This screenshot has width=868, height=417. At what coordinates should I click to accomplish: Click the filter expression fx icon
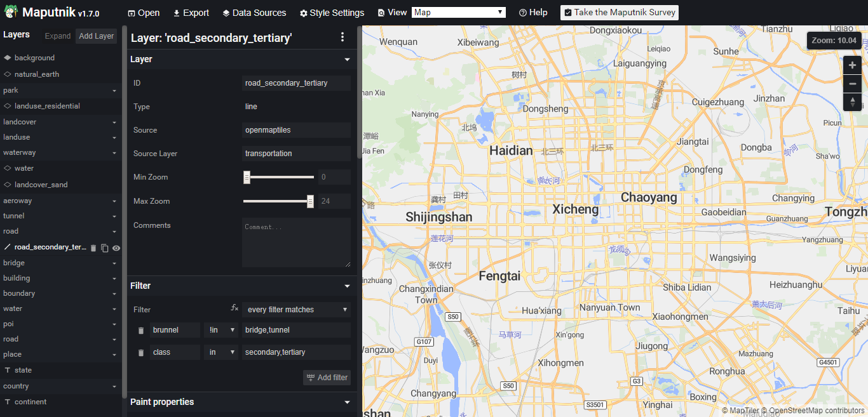234,307
